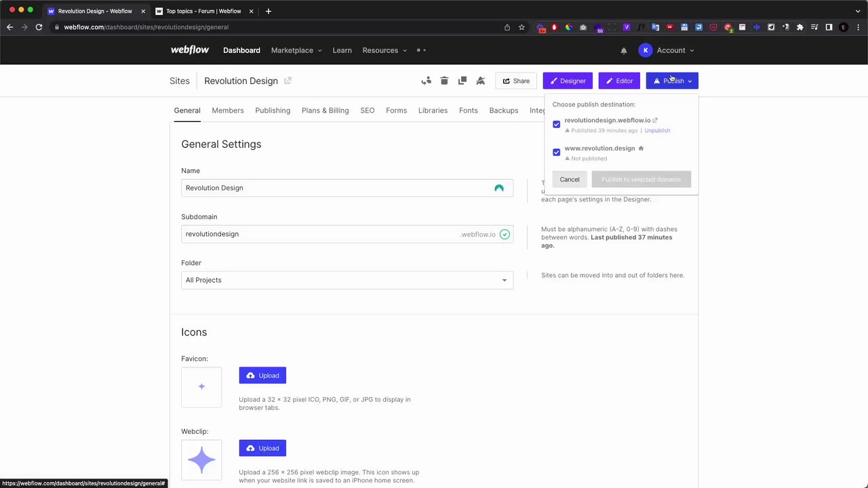Open the extensions puzzle icon
This screenshot has height=488, width=868.
800,27
